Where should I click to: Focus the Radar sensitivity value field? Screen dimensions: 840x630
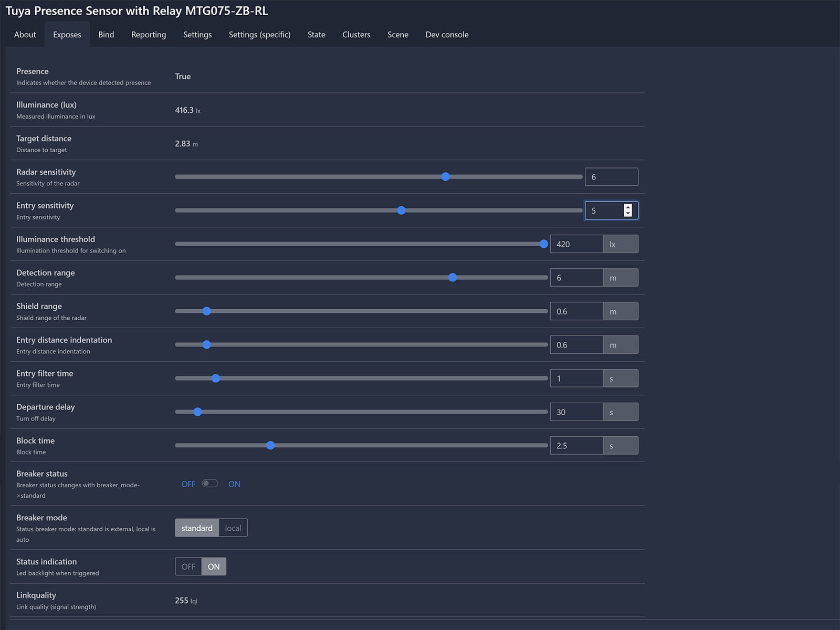tap(612, 177)
